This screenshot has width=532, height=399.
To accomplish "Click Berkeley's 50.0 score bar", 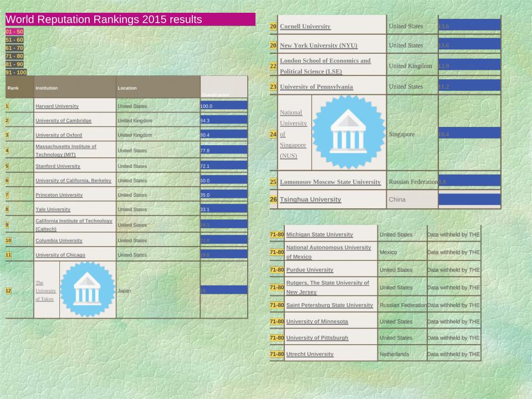I will click(224, 180).
